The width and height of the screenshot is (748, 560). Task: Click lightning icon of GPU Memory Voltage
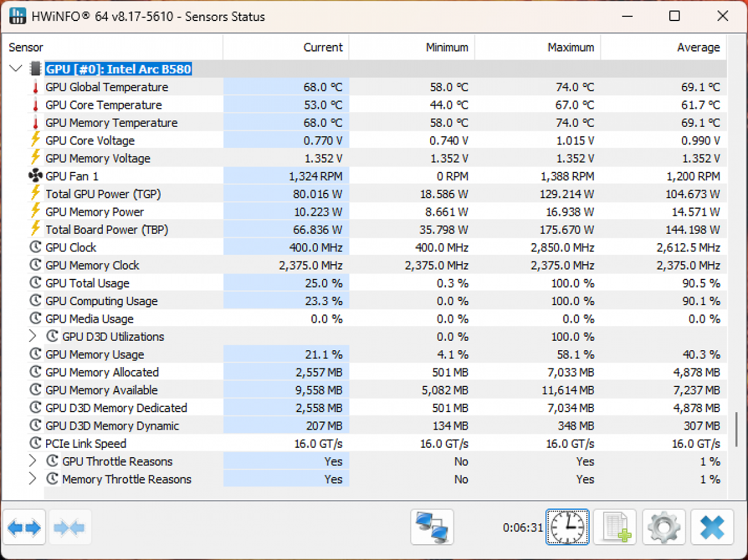pos(36,158)
